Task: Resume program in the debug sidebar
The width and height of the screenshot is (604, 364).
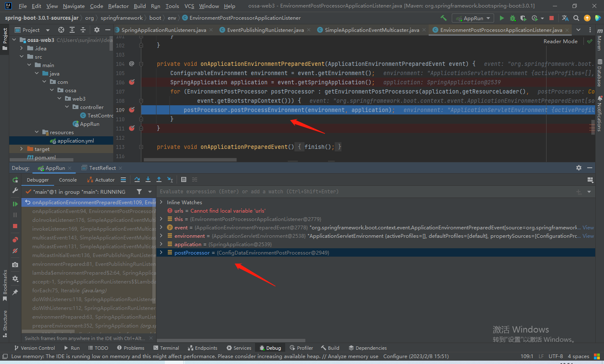Action: point(15,204)
